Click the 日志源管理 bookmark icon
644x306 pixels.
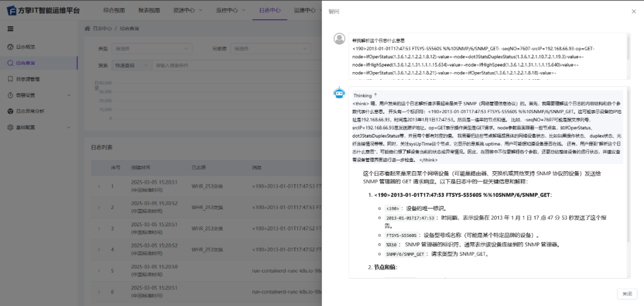click(10, 79)
